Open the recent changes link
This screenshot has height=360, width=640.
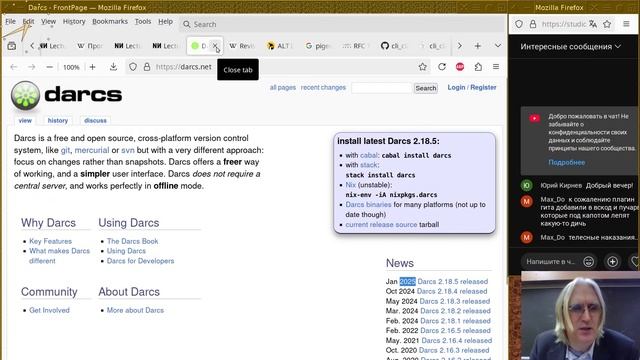pos(323,87)
